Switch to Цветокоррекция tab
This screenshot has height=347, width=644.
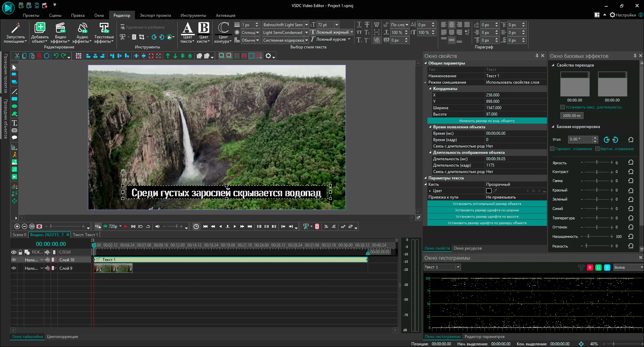point(62,337)
